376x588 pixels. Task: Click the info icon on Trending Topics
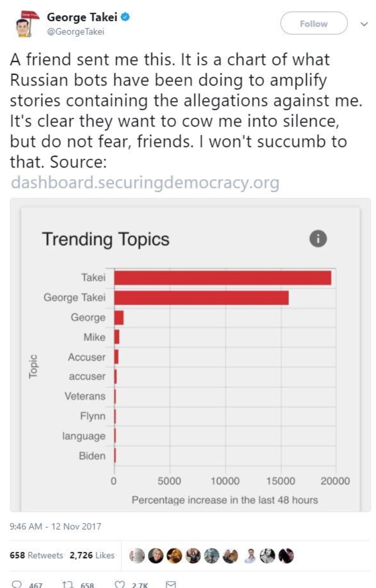[x=318, y=238]
